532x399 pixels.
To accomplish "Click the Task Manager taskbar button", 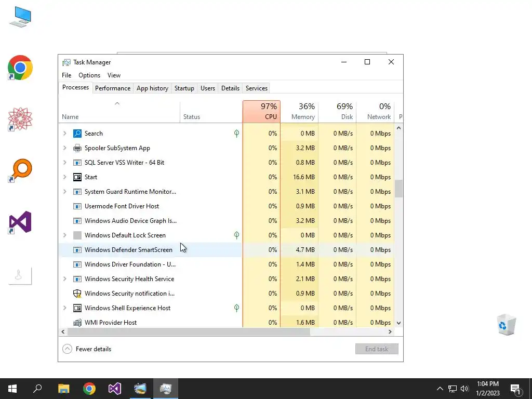I will (x=166, y=389).
